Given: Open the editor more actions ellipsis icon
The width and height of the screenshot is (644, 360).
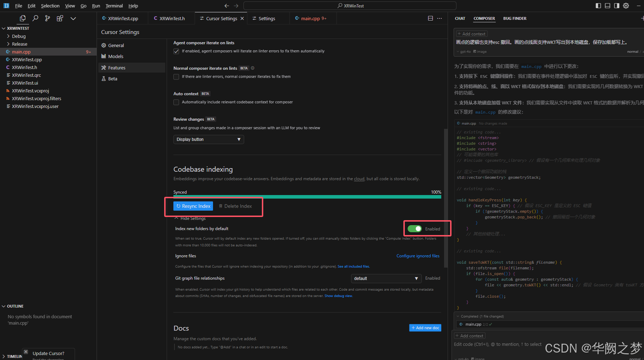Looking at the screenshot, I should click(x=439, y=18).
